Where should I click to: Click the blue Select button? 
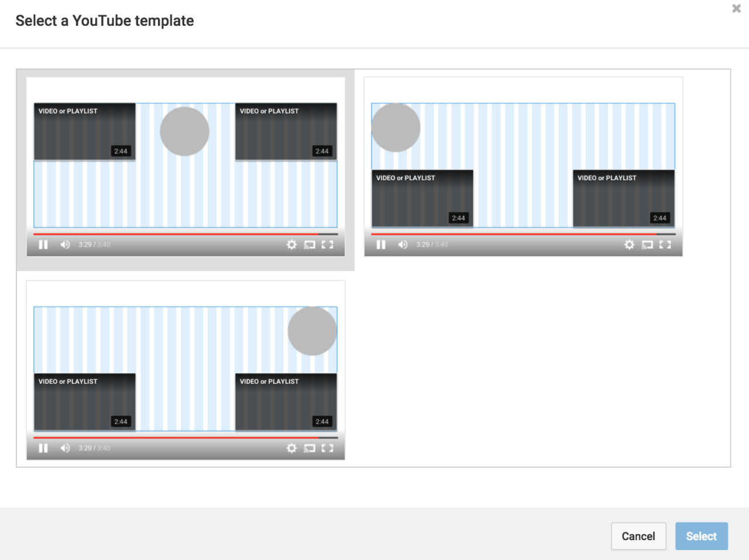[x=701, y=536]
